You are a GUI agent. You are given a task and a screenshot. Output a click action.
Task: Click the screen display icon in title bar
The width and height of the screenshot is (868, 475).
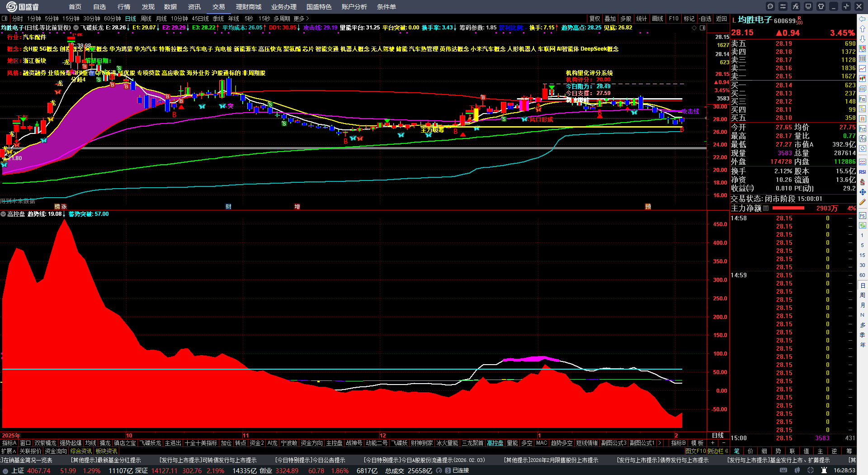pyautogui.click(x=808, y=6)
